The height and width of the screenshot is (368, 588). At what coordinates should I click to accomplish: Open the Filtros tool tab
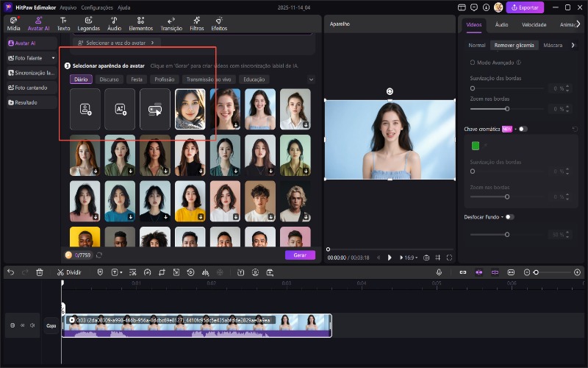pyautogui.click(x=197, y=24)
